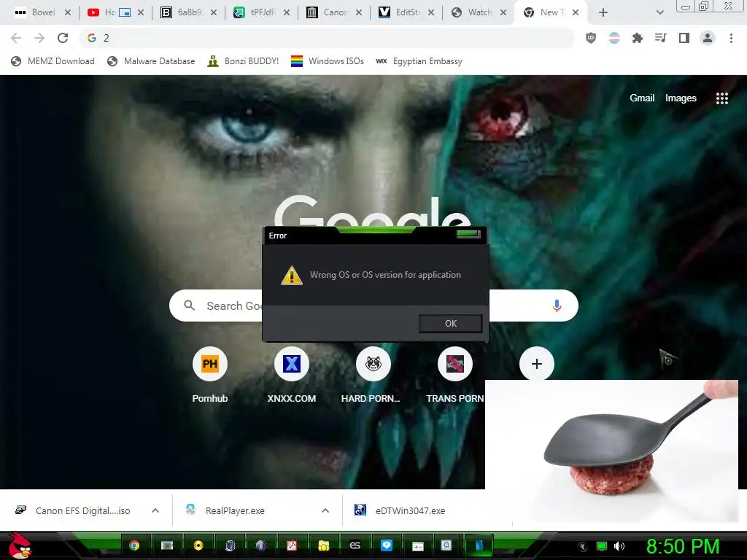This screenshot has width=747, height=560.
Task: Toggle the Chrome side panel
Action: pos(684,38)
